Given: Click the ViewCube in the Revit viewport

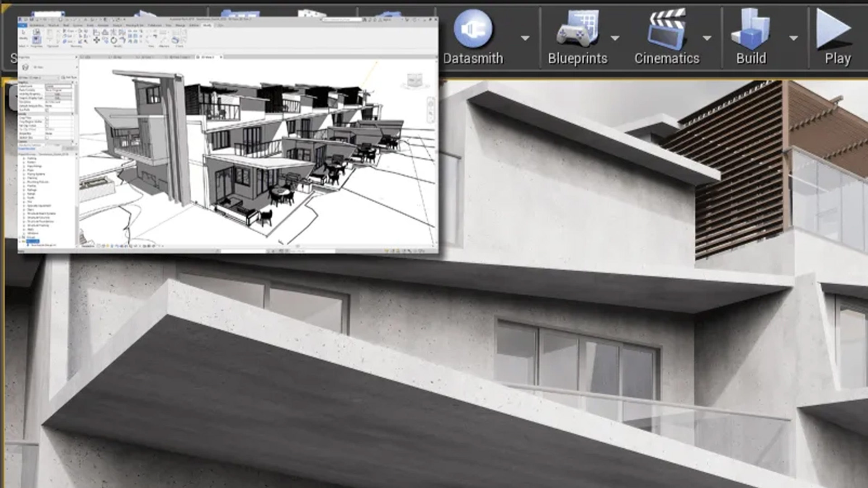Looking at the screenshot, I should (414, 79).
